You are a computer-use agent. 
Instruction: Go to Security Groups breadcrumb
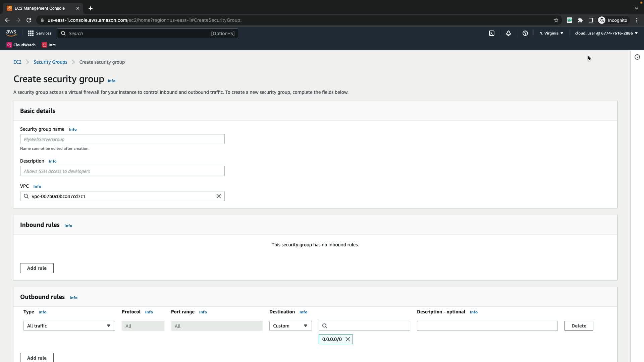click(50, 62)
